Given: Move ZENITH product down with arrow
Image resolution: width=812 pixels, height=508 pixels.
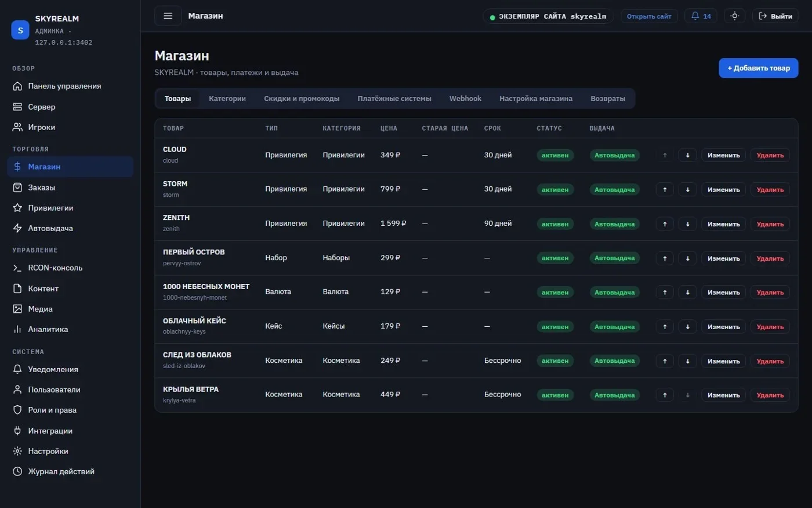Looking at the screenshot, I should (x=687, y=224).
